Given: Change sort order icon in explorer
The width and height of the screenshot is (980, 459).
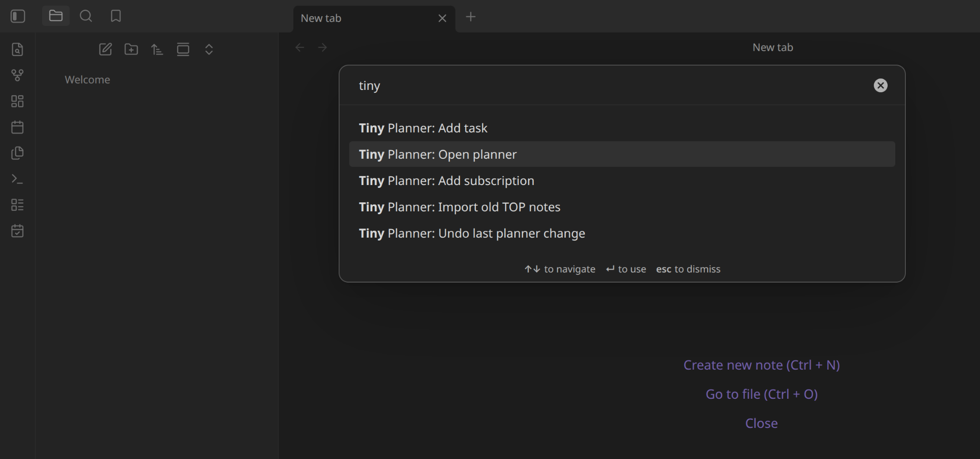Looking at the screenshot, I should click(x=157, y=49).
